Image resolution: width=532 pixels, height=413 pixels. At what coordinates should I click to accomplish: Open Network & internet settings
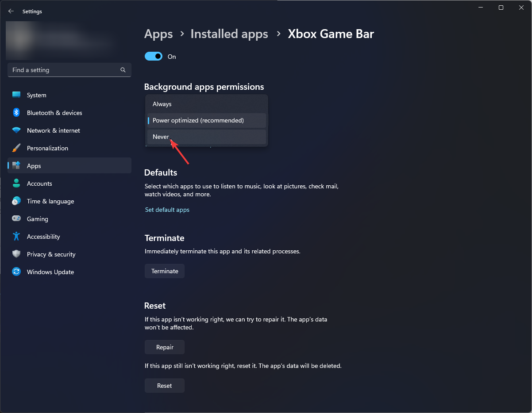[x=69, y=130]
